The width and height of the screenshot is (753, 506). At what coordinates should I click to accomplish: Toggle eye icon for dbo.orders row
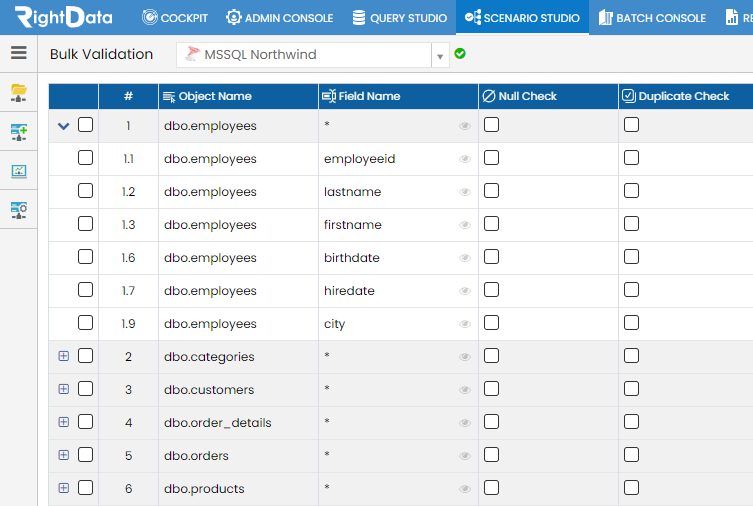click(x=464, y=456)
